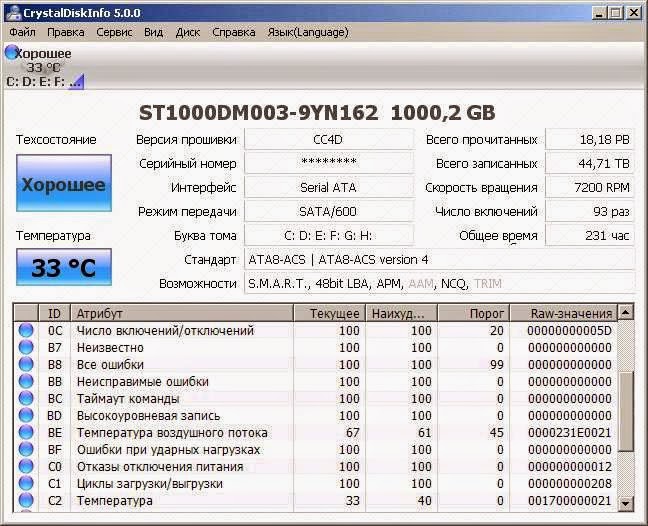Click the 33 °C temperature button
648x526 pixels.
click(64, 267)
